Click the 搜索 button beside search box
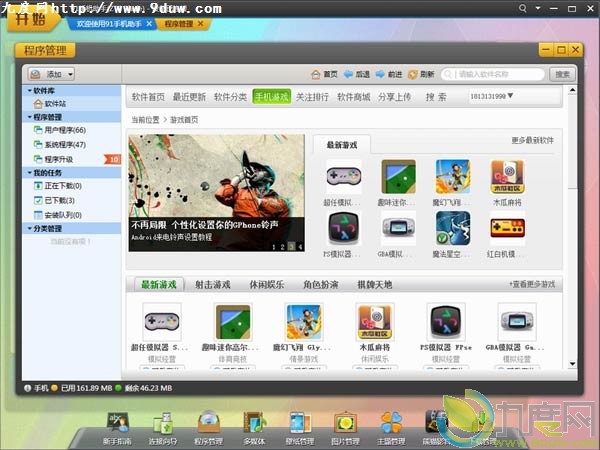This screenshot has height=450, width=600. [x=562, y=74]
